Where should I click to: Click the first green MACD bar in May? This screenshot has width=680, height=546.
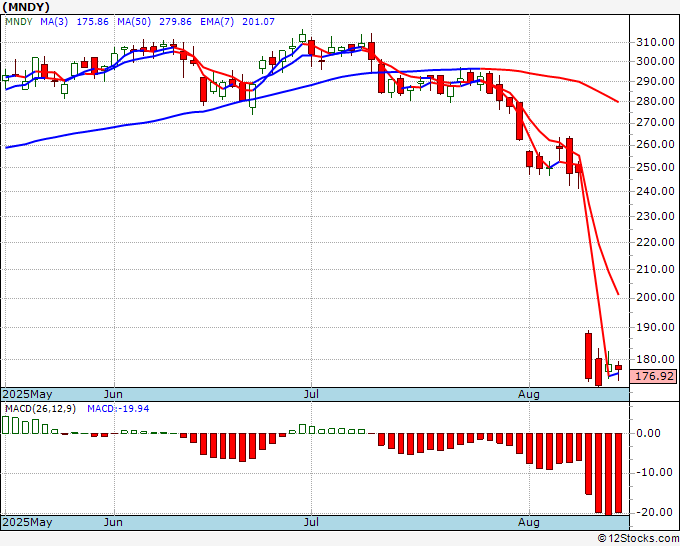(5, 425)
